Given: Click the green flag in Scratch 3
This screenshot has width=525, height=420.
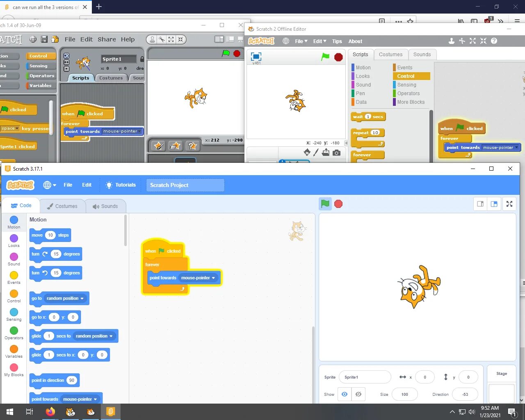Looking at the screenshot, I should coord(325,204).
